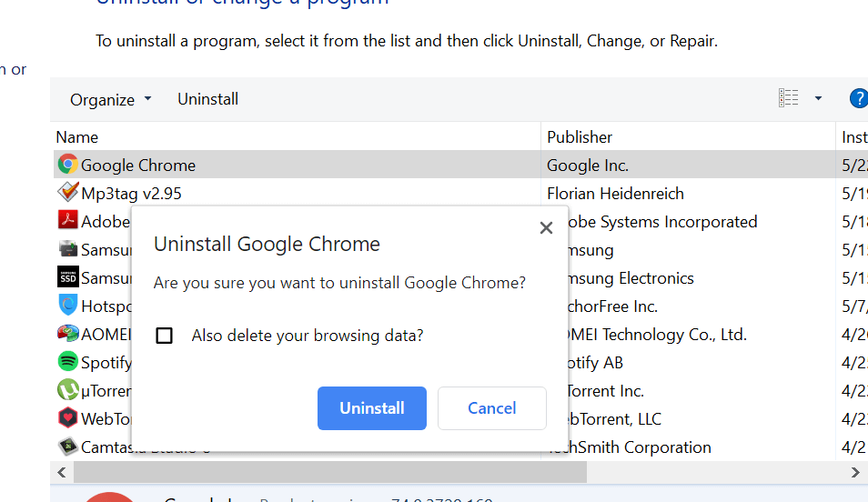The width and height of the screenshot is (868, 502).
Task: Click Spotify AB publisher cell
Action: coord(596,363)
